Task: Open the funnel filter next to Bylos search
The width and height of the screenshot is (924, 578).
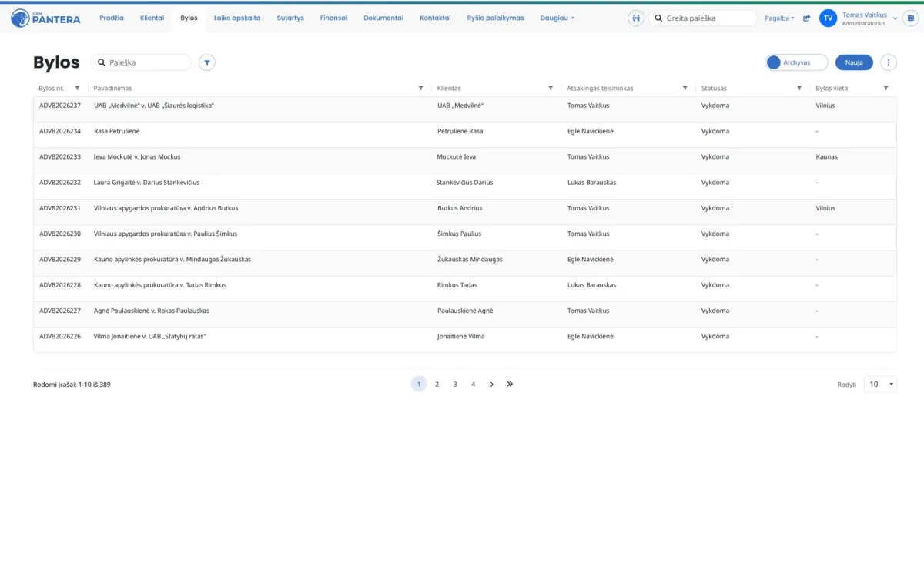Action: [x=206, y=62]
